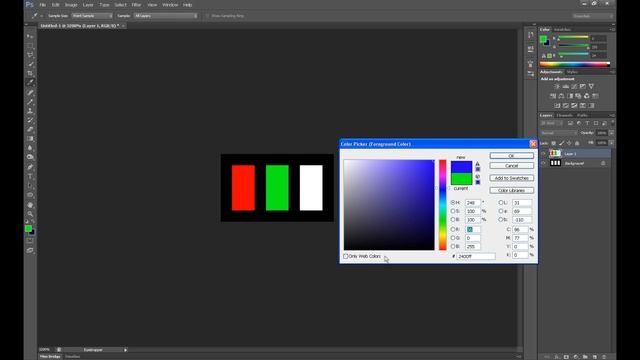Select the Hand tool

click(30, 205)
